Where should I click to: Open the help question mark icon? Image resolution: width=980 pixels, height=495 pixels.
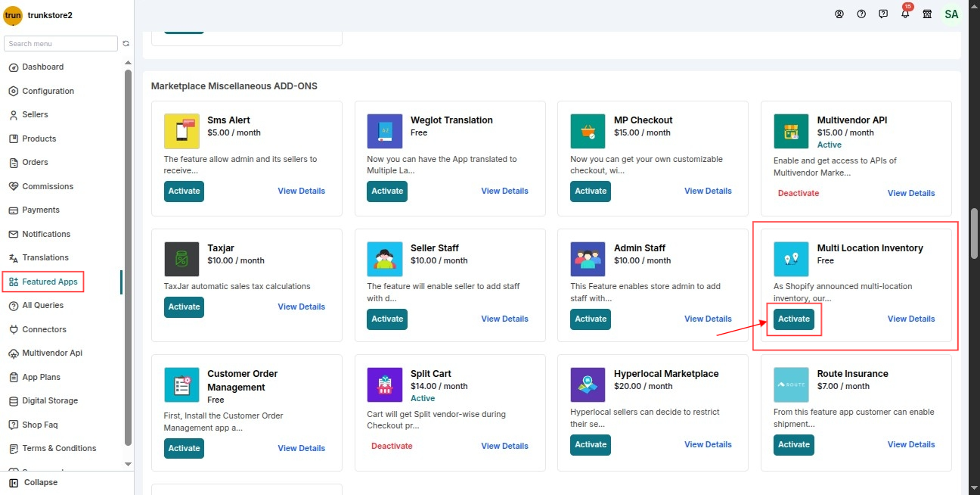[x=861, y=14]
